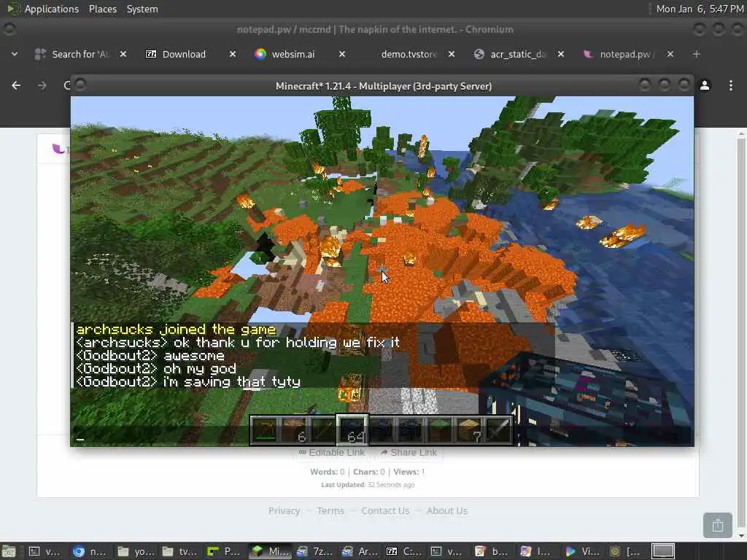Open the Contact Us footer link

coord(385,510)
